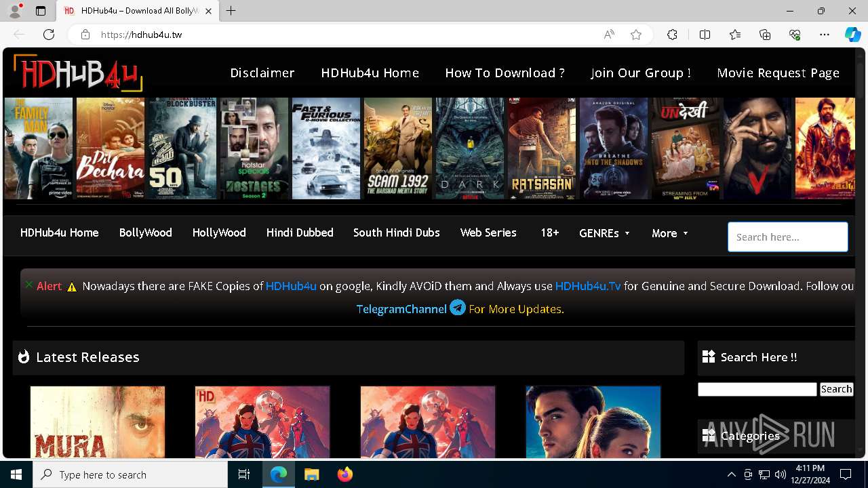
Task: Open a new tab with plus button
Action: coord(231,11)
